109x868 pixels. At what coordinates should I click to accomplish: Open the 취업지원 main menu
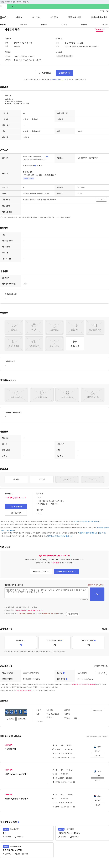[x=36, y=17]
